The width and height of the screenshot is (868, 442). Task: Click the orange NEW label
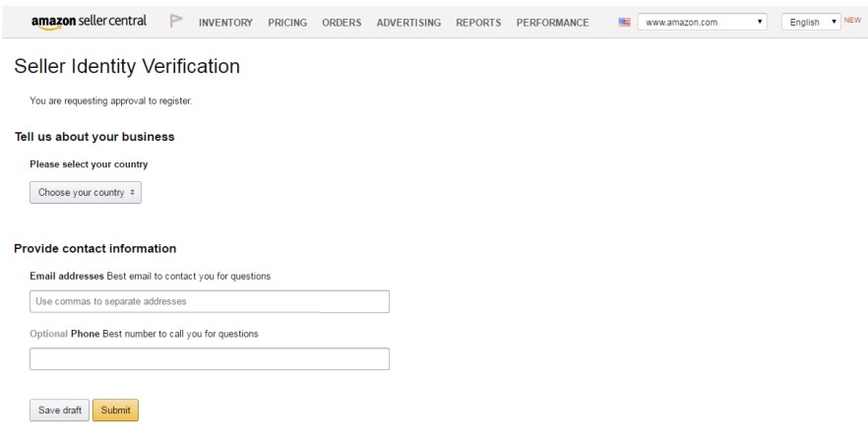pyautogui.click(x=852, y=20)
